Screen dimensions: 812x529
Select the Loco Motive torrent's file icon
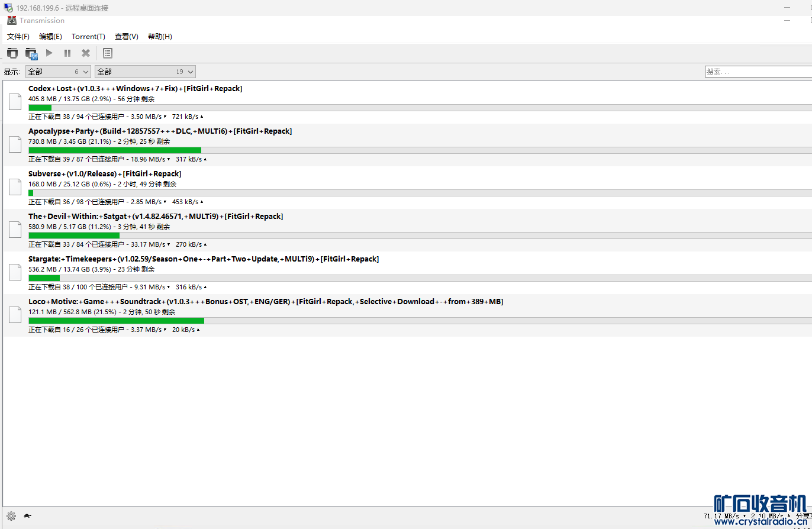click(15, 315)
